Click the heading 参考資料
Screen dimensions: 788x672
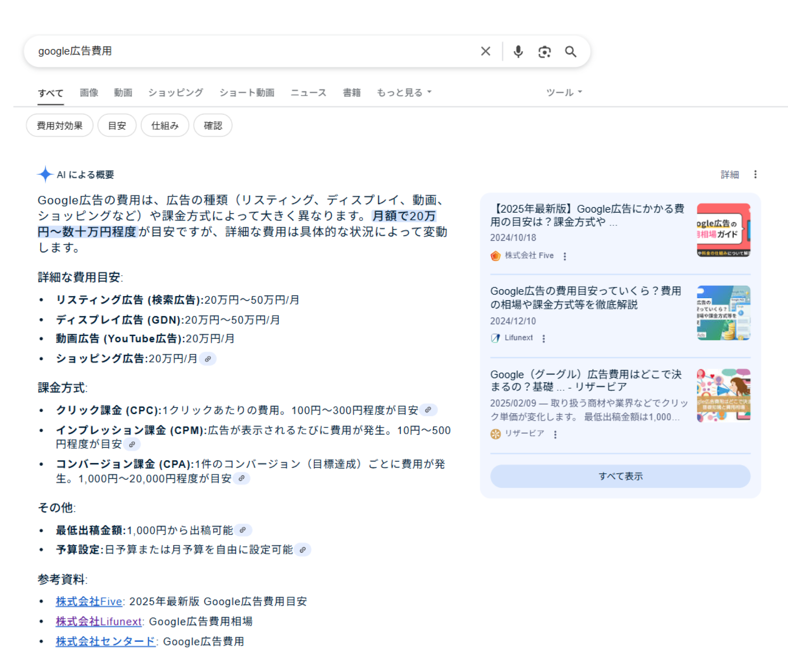62,579
